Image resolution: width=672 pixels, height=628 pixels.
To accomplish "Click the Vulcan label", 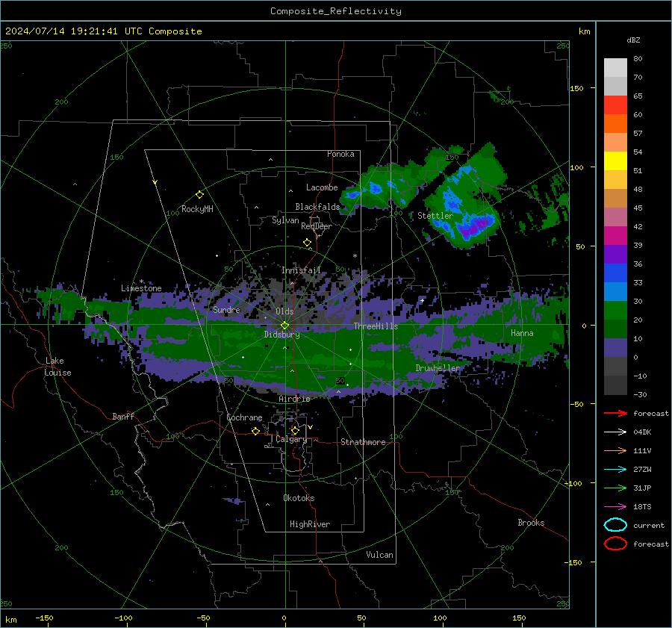I will point(379,555).
